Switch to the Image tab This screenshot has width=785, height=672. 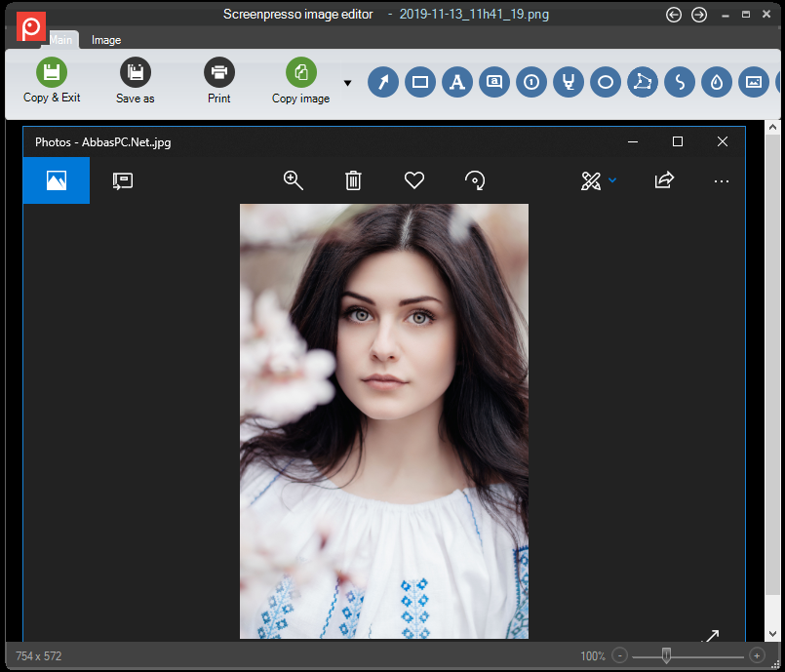coord(106,40)
